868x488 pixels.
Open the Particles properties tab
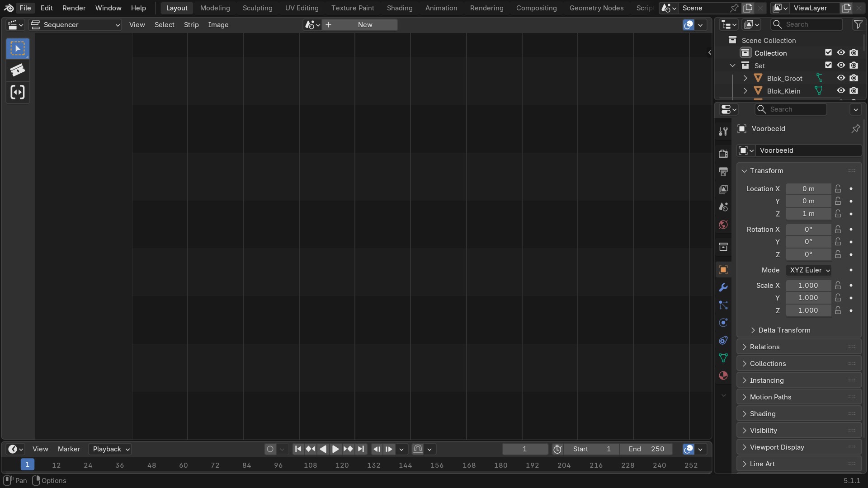click(x=723, y=305)
